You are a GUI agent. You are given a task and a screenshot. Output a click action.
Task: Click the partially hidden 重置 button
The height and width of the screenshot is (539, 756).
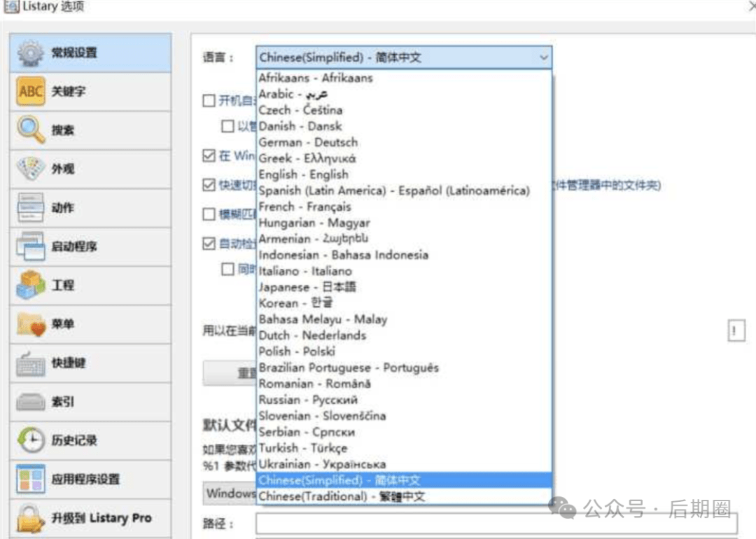coord(230,373)
